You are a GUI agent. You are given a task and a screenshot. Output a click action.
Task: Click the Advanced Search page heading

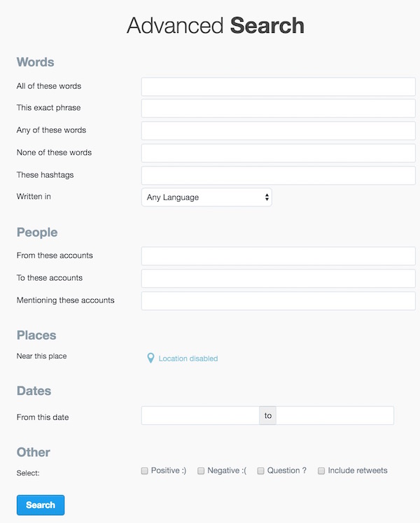coord(216,26)
